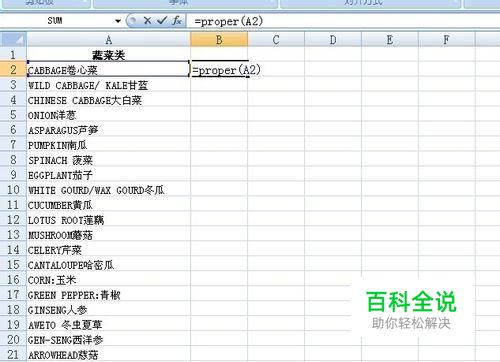500x362 pixels.
Task: Select cell PUMPKIN南瓜
Action: pyautogui.click(x=109, y=145)
